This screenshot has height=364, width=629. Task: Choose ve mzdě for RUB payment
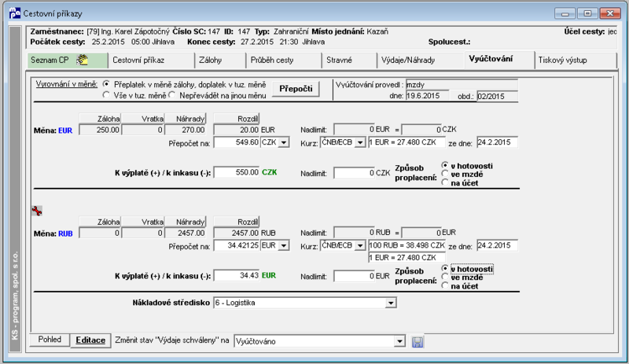coord(444,277)
